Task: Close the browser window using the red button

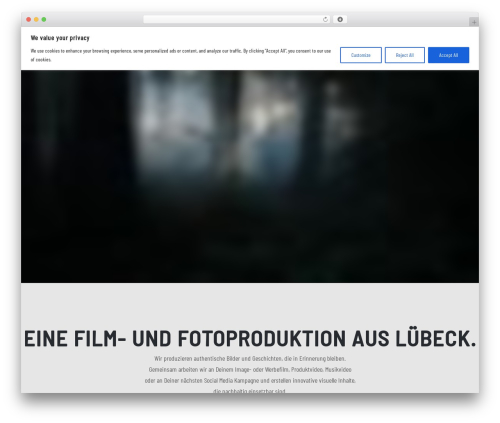Action: coord(29,20)
